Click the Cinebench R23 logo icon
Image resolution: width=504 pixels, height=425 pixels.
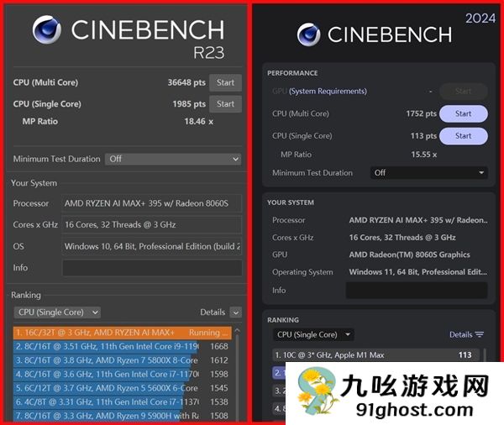(x=47, y=29)
